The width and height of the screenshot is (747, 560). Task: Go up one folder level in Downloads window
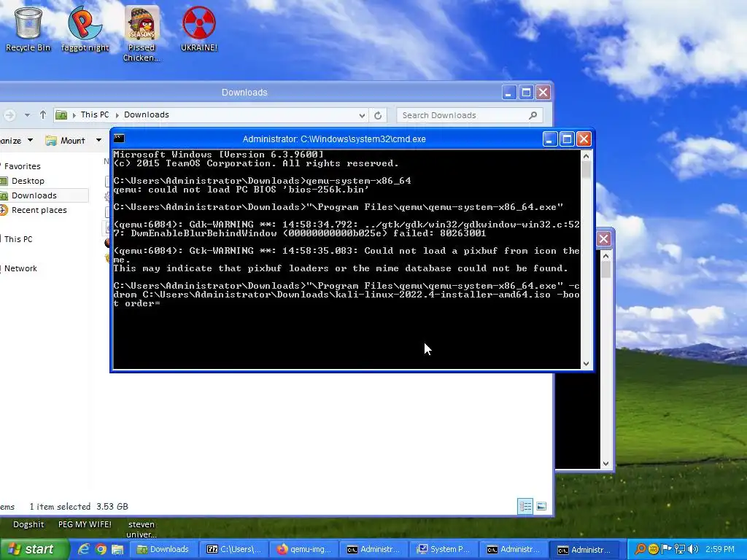pyautogui.click(x=43, y=114)
